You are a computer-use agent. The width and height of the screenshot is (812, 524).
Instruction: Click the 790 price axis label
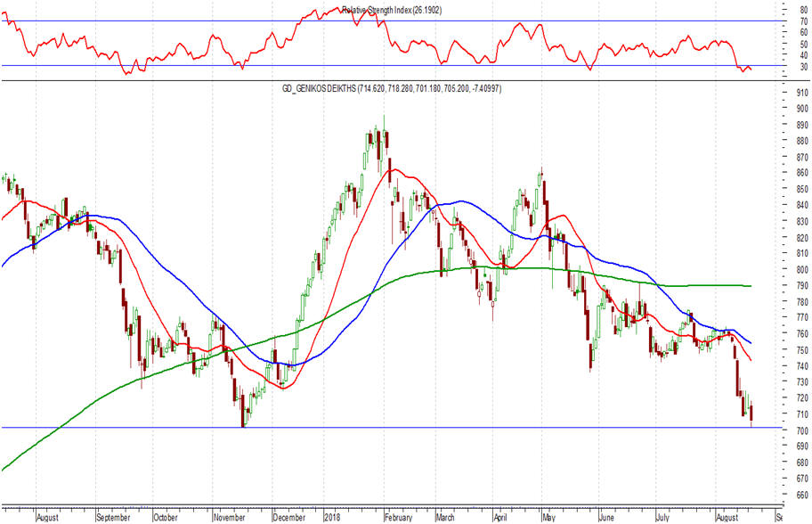(x=802, y=285)
